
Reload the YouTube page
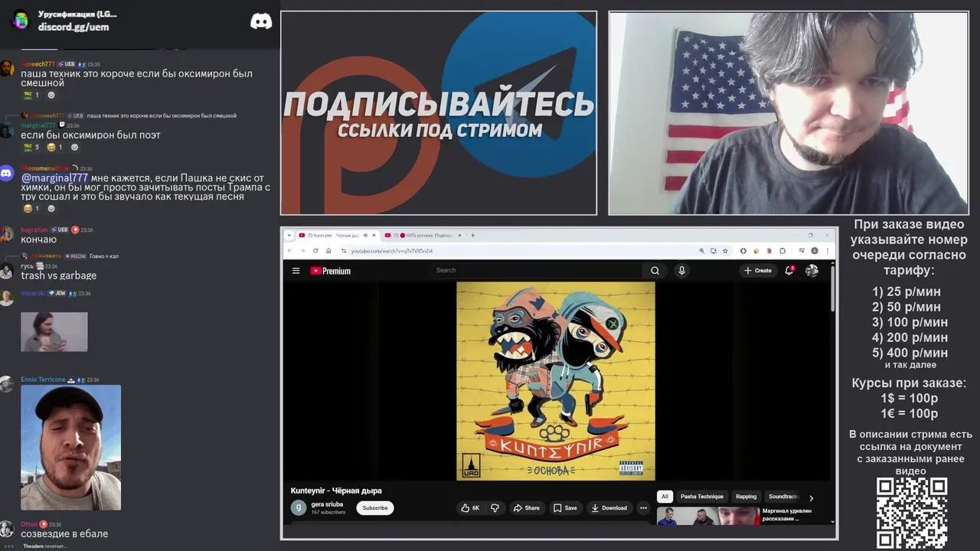pyautogui.click(x=315, y=250)
